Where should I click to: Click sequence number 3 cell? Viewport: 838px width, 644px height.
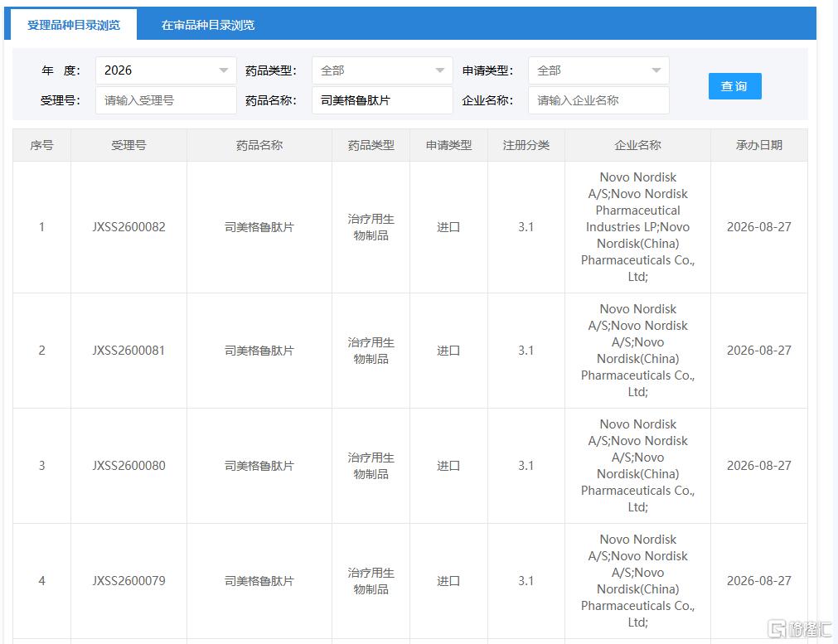click(x=41, y=466)
